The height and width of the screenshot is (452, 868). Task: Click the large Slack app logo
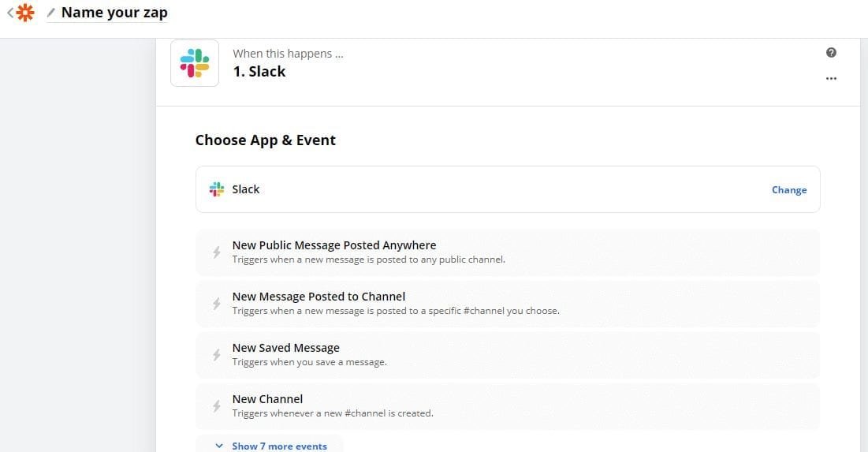pos(195,63)
